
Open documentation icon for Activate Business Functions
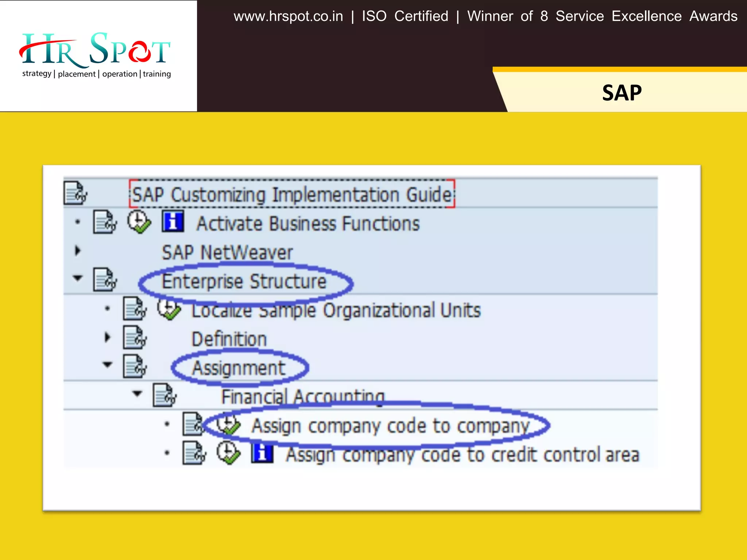[x=105, y=222]
